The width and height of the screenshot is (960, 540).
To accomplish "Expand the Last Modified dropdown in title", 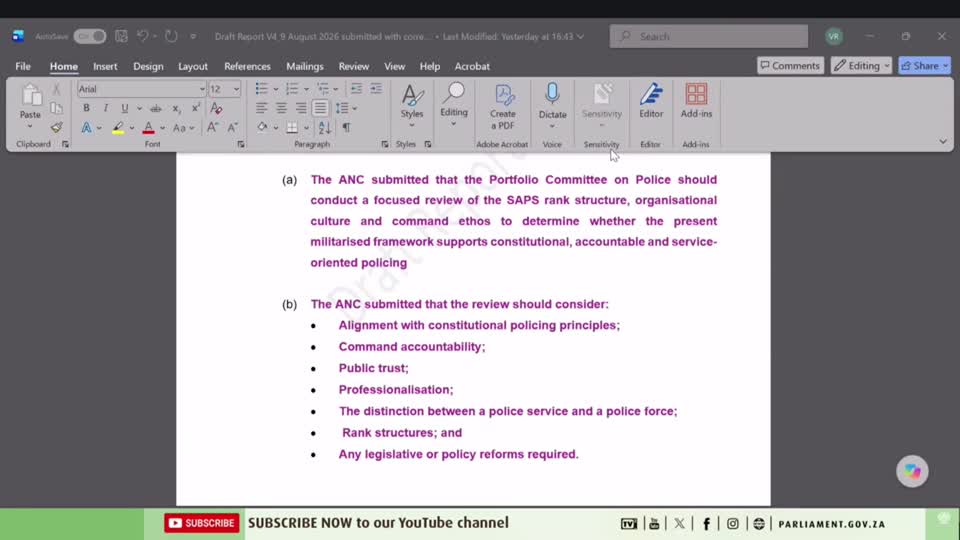I will [x=580, y=37].
